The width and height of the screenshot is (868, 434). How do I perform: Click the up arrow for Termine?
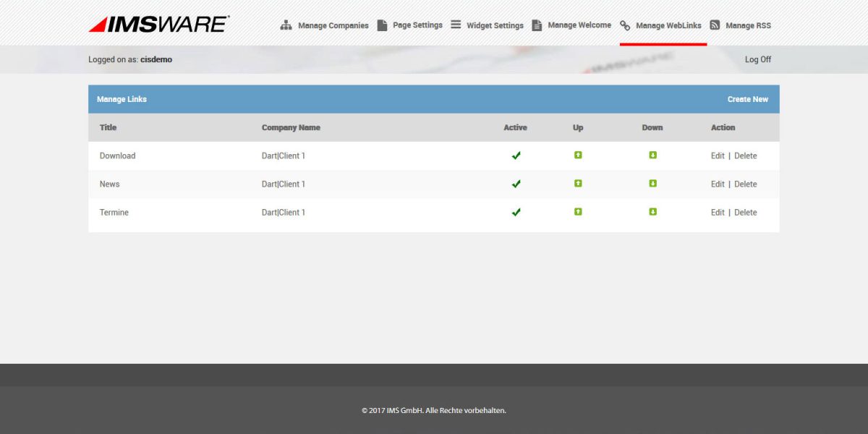click(x=577, y=212)
